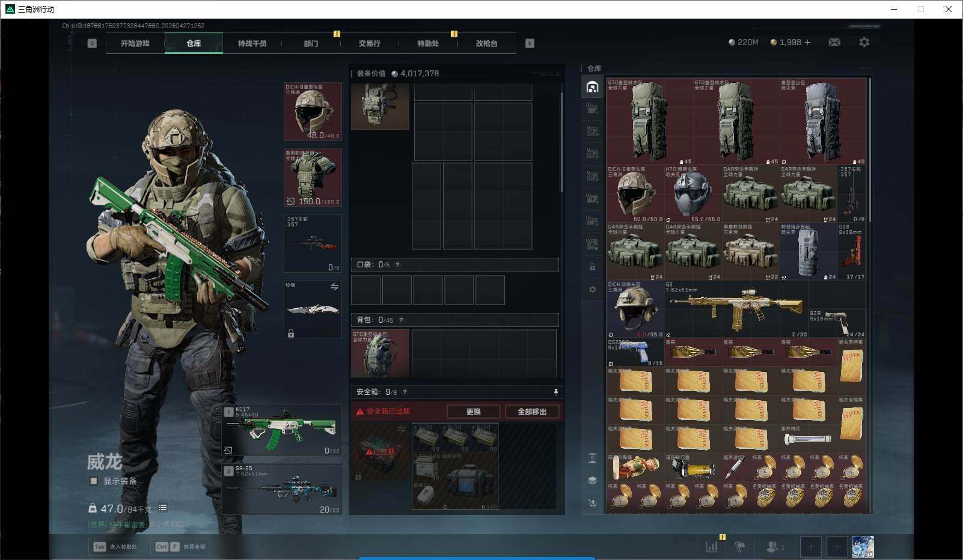The width and height of the screenshot is (963, 560).
Task: Select the 重型登山包 backpack in stash
Action: point(823,121)
